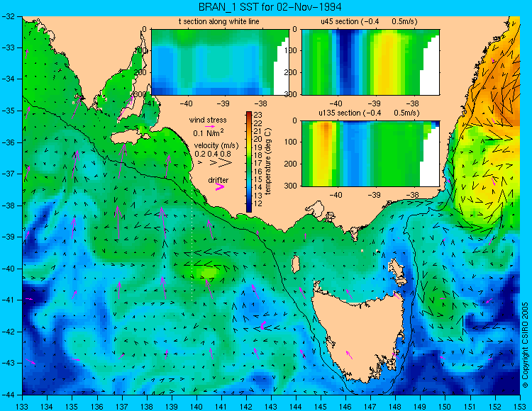Click the longitude axis label 142
The height and width of the screenshot is (411, 532).
click(x=246, y=407)
